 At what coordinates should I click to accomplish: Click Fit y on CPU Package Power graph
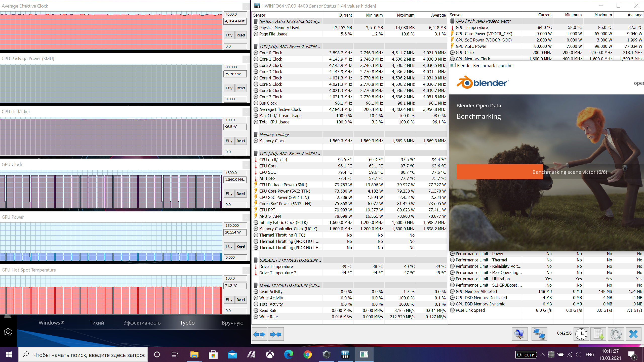(x=229, y=88)
